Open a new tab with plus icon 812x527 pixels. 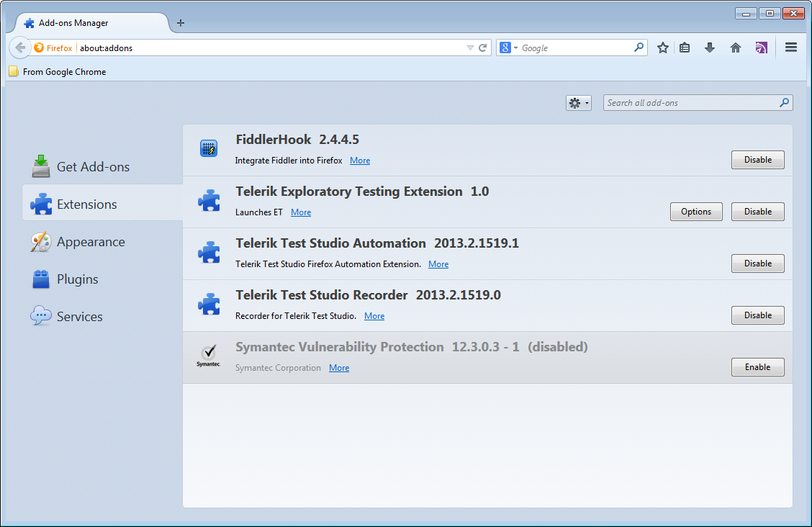(x=181, y=23)
